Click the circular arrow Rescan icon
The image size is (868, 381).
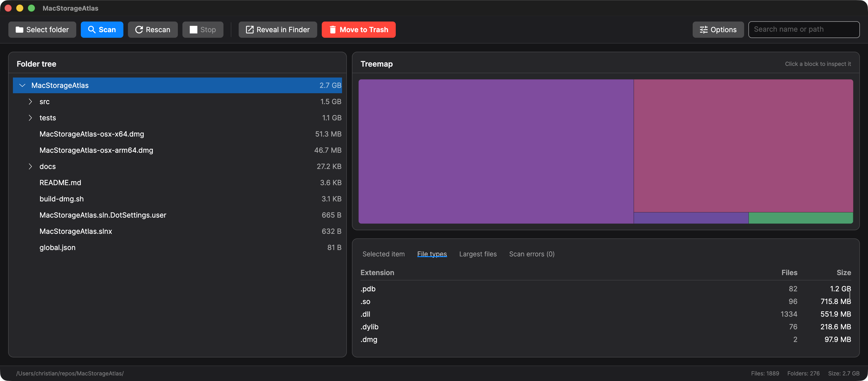[139, 30]
